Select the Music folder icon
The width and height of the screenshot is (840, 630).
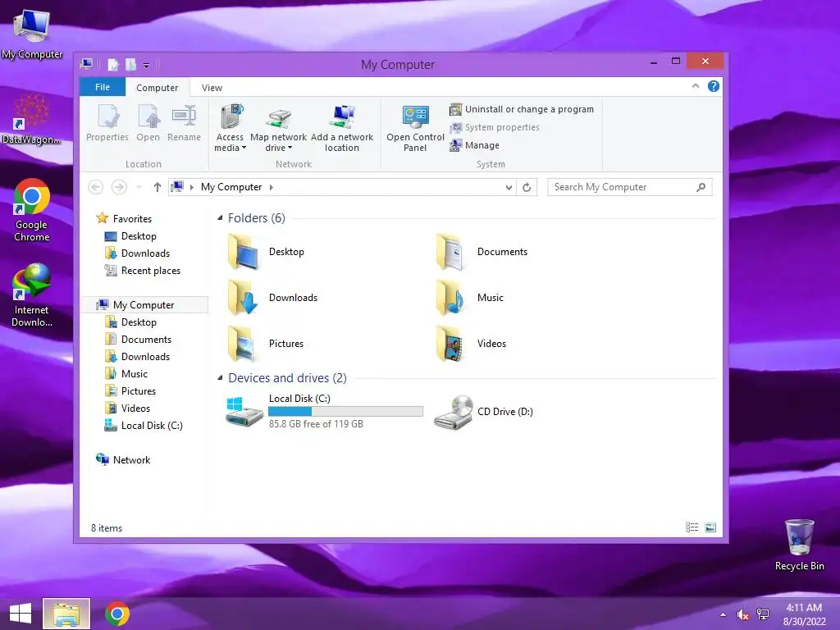tap(450, 298)
